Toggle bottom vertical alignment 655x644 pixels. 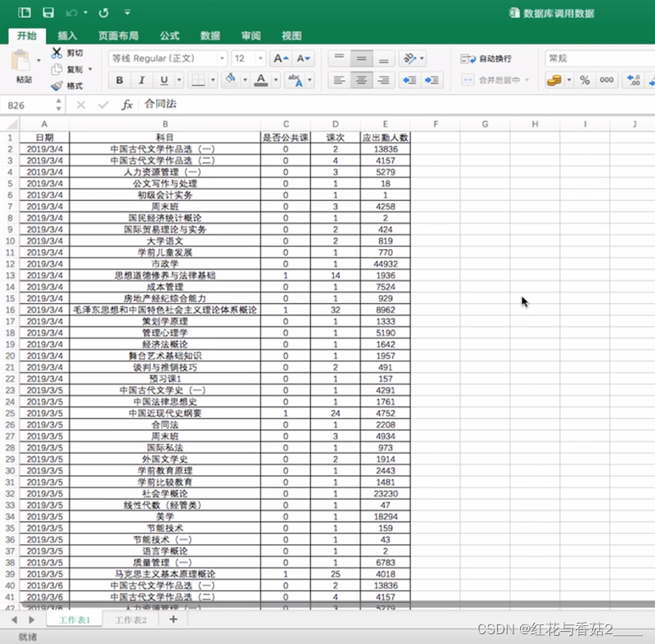coord(383,58)
